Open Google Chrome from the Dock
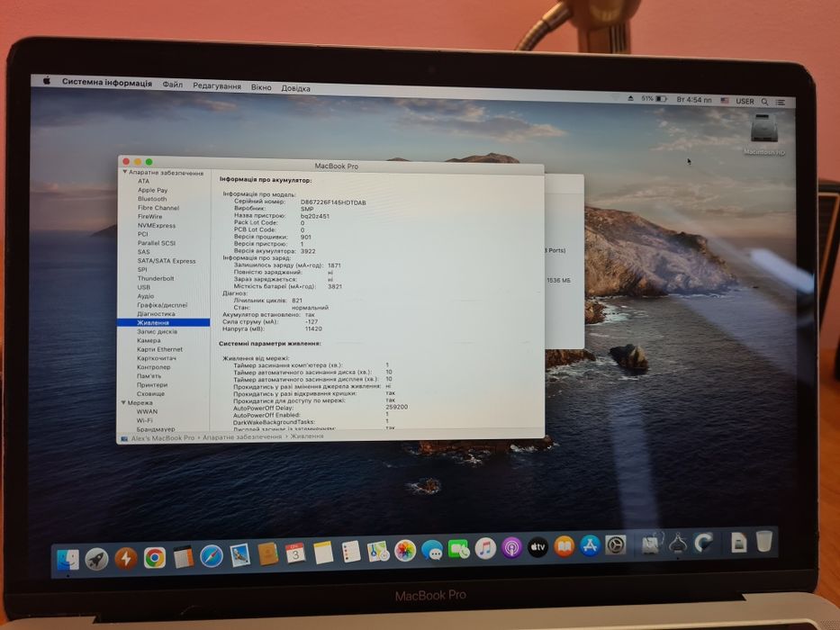 click(x=154, y=558)
